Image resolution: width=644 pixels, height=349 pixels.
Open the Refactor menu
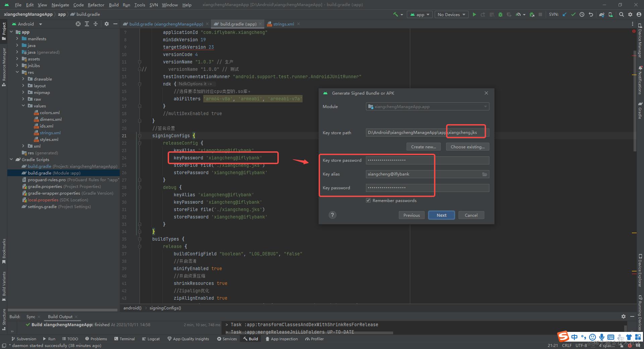96,5
